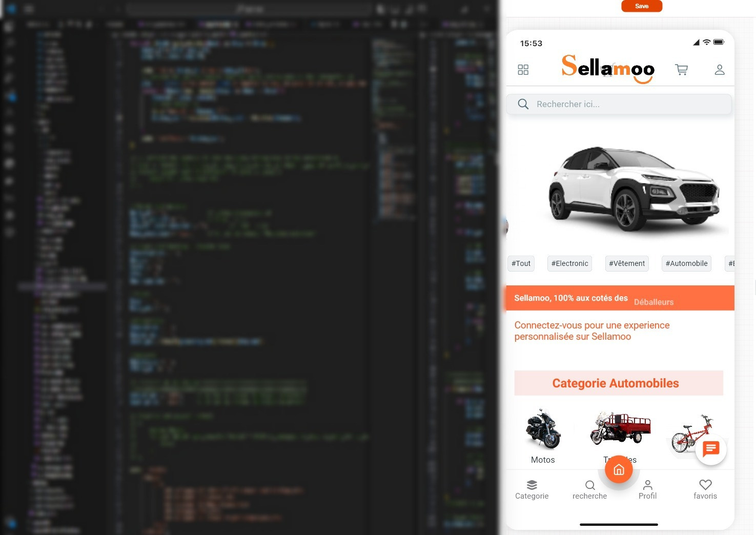Click the orange Save button
Viewport: 756px width, 535px height.
tap(642, 6)
